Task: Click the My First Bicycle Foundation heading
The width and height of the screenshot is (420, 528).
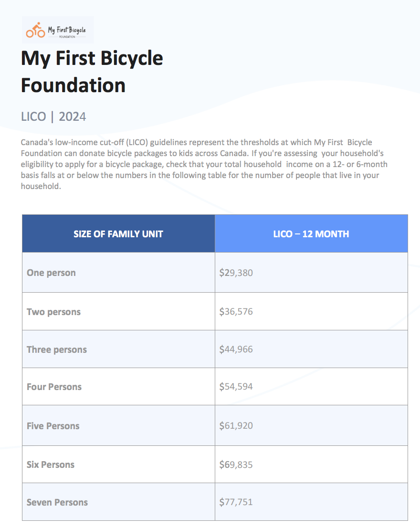Action: pos(92,72)
